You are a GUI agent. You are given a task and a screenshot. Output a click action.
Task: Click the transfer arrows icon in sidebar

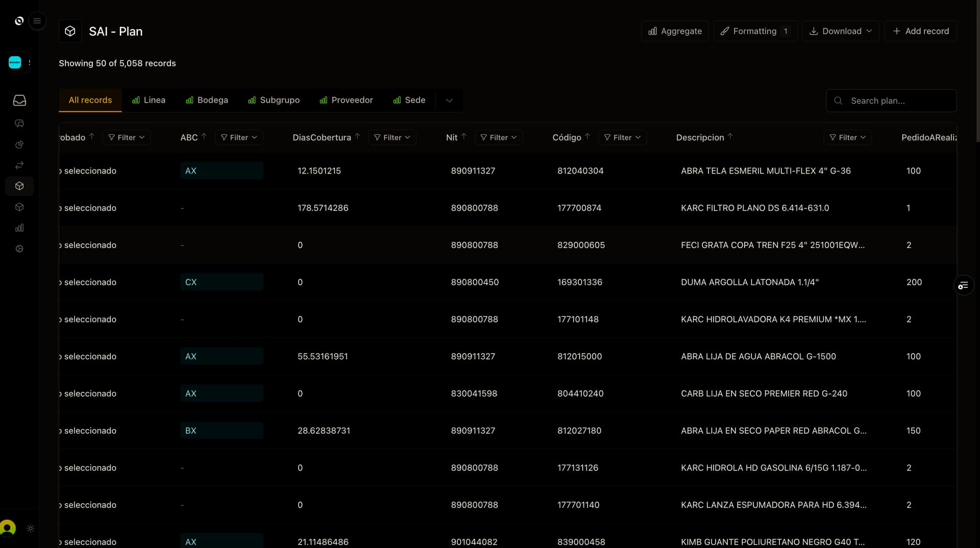coord(19,165)
